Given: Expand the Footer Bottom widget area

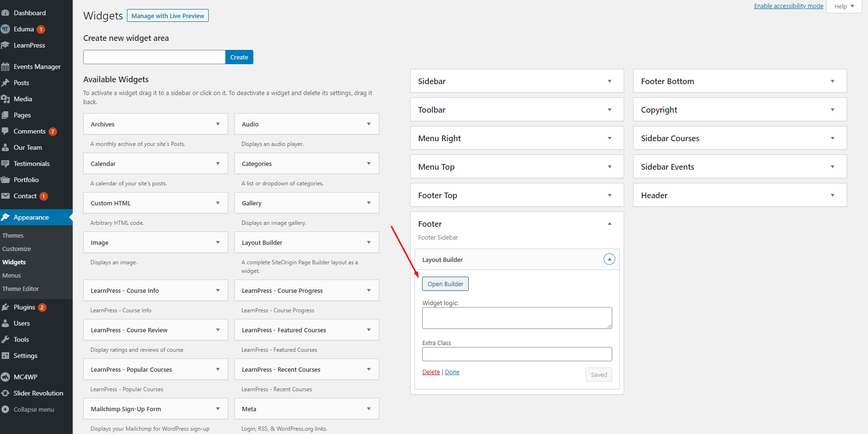Looking at the screenshot, I should [x=832, y=81].
